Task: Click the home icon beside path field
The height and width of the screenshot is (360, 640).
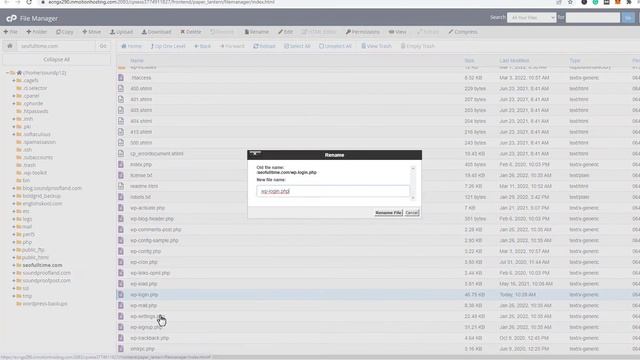Action: pos(10,46)
